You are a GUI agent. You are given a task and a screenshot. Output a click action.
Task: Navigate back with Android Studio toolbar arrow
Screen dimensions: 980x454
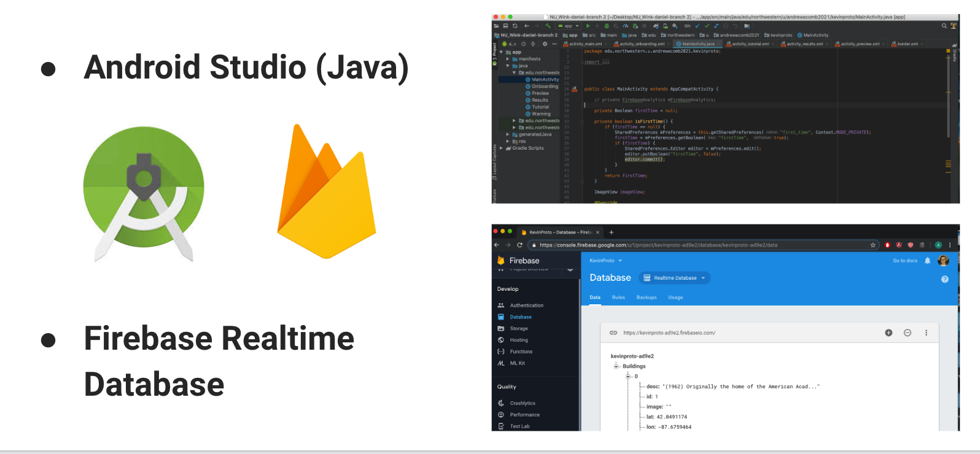pos(527,26)
